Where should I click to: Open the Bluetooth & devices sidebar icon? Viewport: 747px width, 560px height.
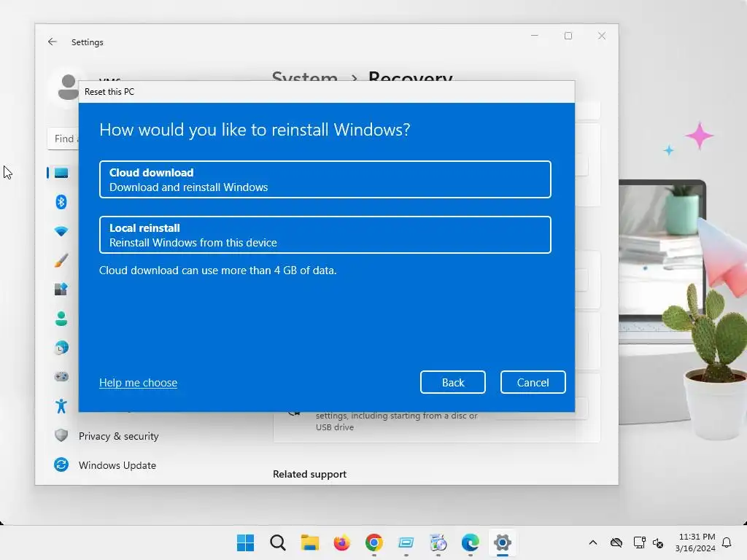[x=61, y=202]
